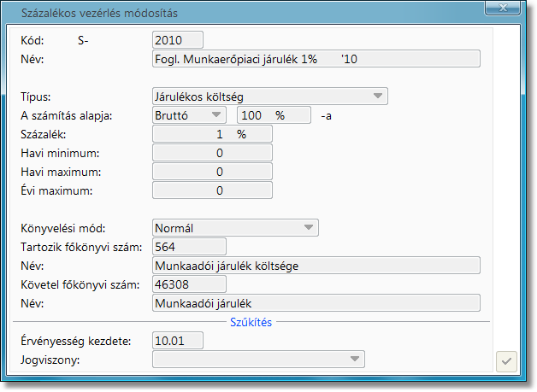
Task: Click the 'Kód:' label
Action: pyautogui.click(x=32, y=40)
